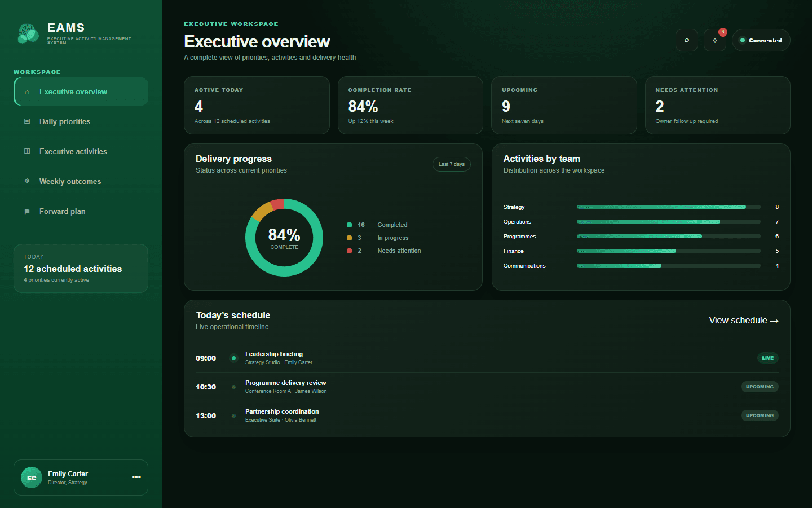Open the Completion Rate 84% card
The height and width of the screenshot is (508, 812).
tap(411, 105)
